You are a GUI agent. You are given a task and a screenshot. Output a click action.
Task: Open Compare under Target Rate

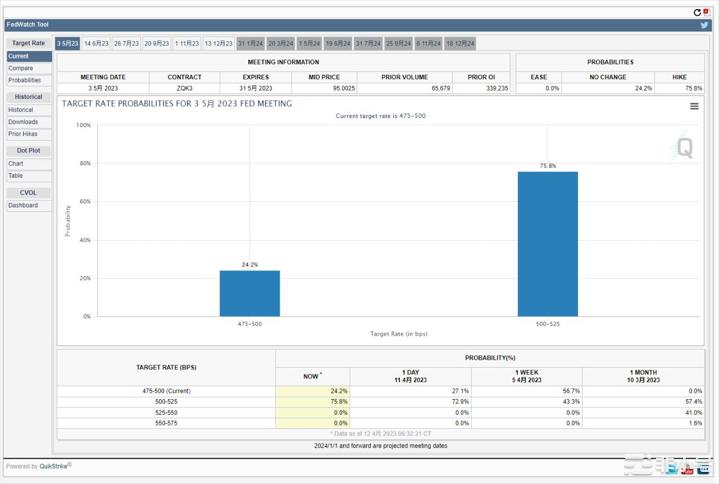coord(21,68)
